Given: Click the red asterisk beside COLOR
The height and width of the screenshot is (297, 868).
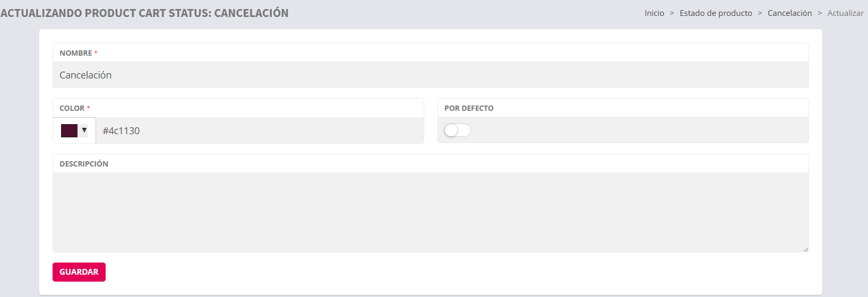Looking at the screenshot, I should click(89, 108).
